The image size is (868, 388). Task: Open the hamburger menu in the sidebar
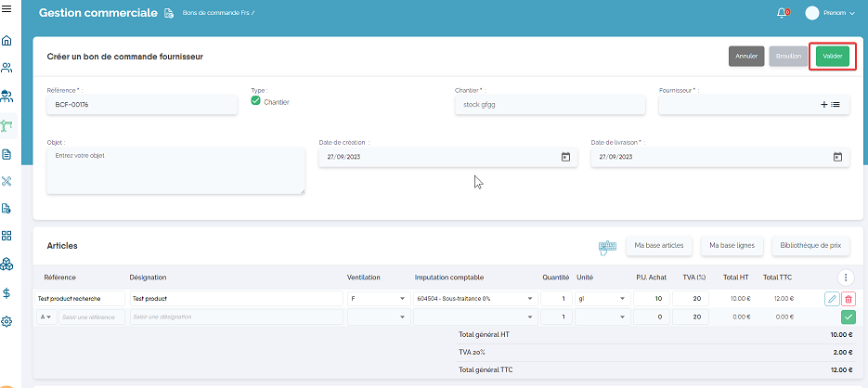click(7, 8)
